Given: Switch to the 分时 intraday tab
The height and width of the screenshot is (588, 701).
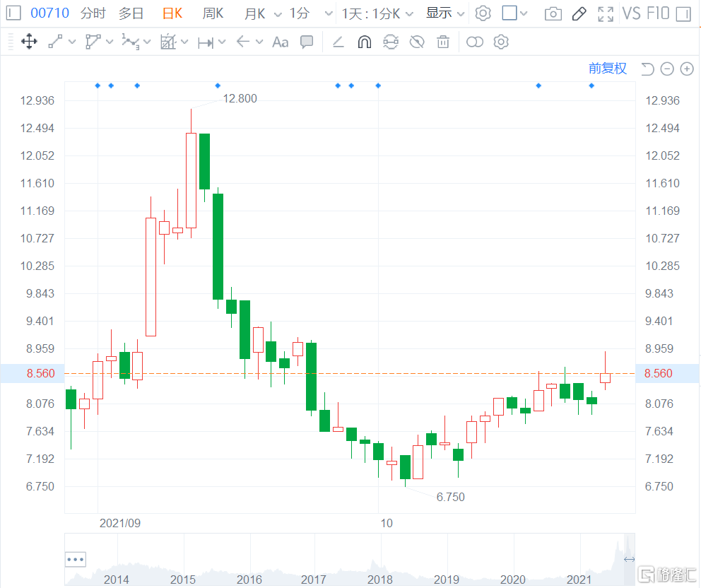Looking at the screenshot, I should point(93,13).
